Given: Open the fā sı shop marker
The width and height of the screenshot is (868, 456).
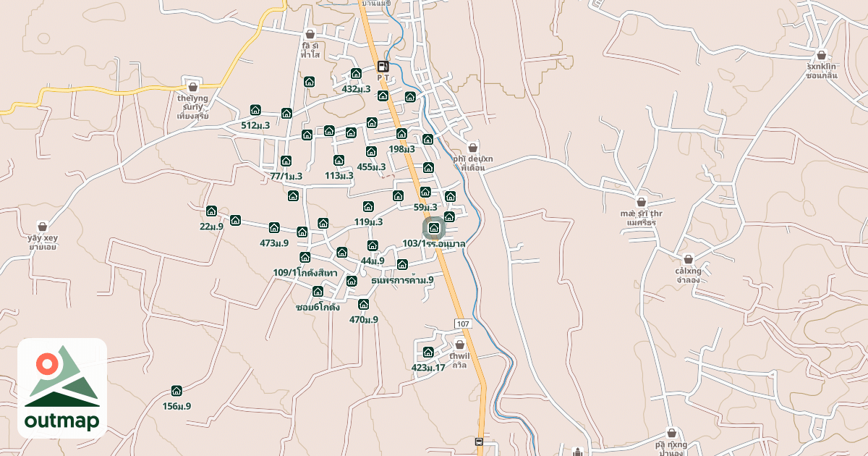Looking at the screenshot, I should click(x=310, y=34).
